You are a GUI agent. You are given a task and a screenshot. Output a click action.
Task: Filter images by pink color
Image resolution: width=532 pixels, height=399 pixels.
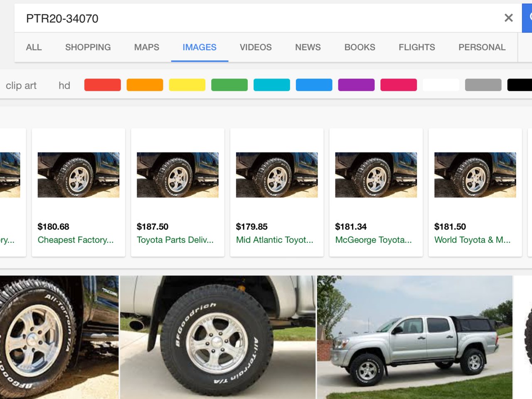pos(399,85)
